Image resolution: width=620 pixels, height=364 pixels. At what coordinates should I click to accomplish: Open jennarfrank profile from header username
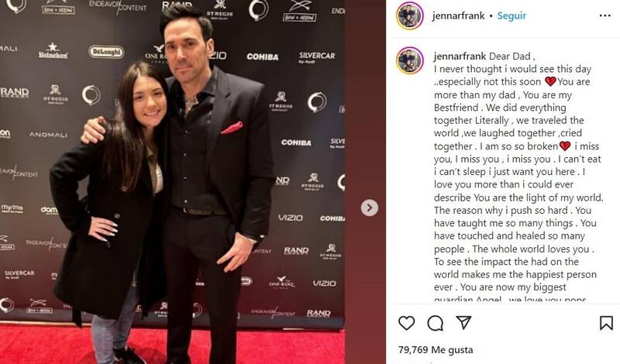coord(458,15)
